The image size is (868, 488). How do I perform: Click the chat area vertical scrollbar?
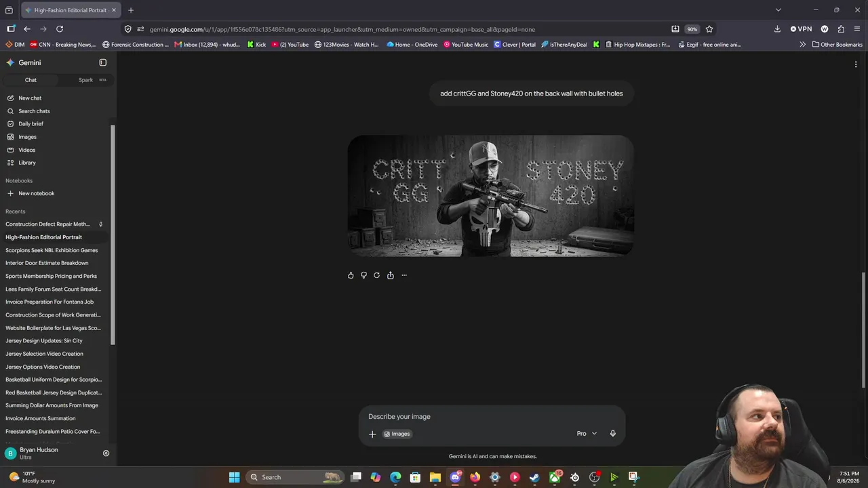tap(864, 330)
